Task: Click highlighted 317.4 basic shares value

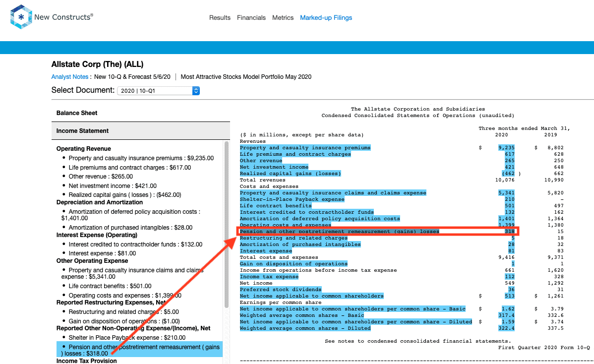Action: tap(507, 315)
